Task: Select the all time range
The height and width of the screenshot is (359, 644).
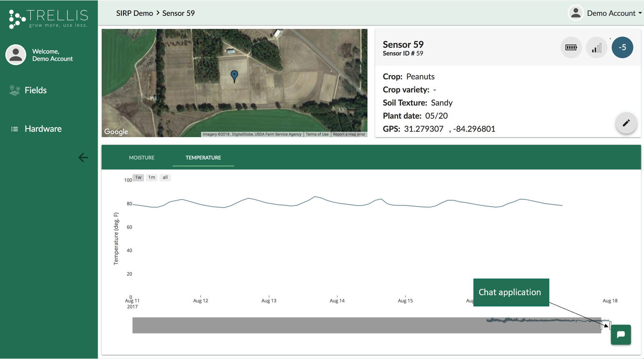Action: tap(165, 178)
